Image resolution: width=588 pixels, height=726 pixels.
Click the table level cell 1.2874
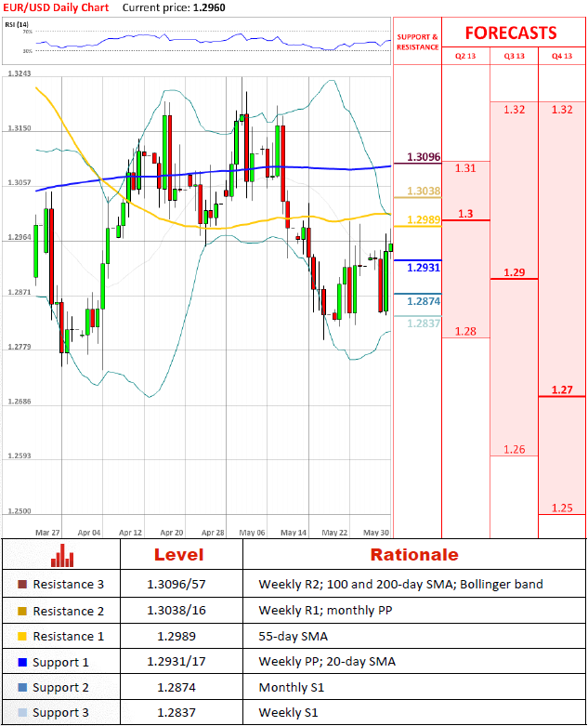coord(176,687)
